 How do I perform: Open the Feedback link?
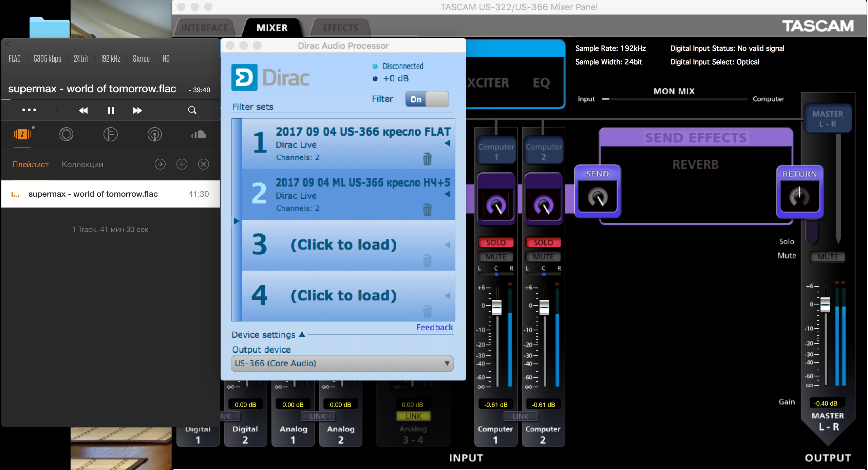(435, 327)
